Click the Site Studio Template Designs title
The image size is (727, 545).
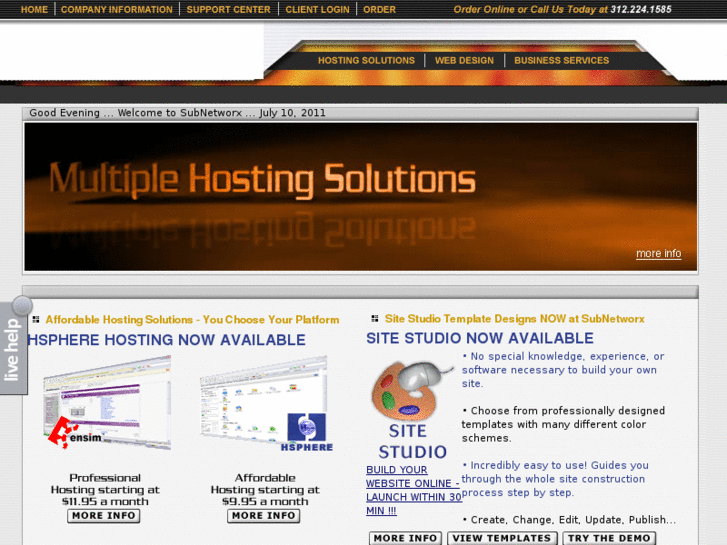[x=515, y=319]
